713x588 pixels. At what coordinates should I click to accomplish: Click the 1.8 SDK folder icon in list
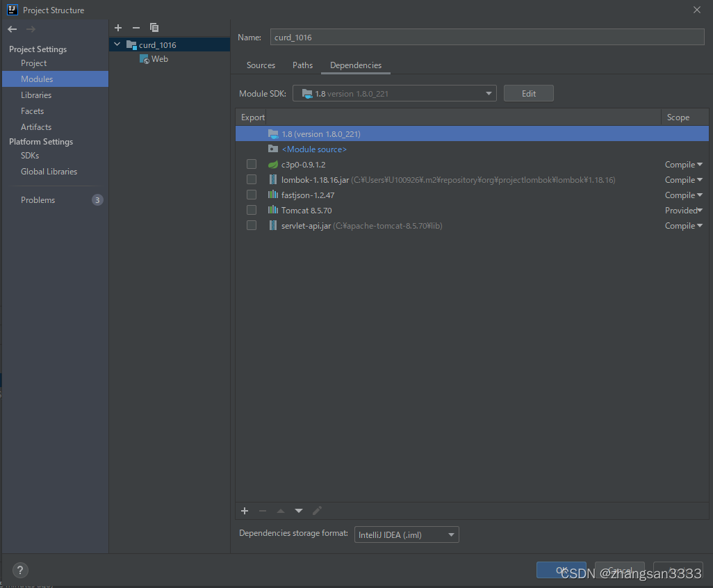273,133
